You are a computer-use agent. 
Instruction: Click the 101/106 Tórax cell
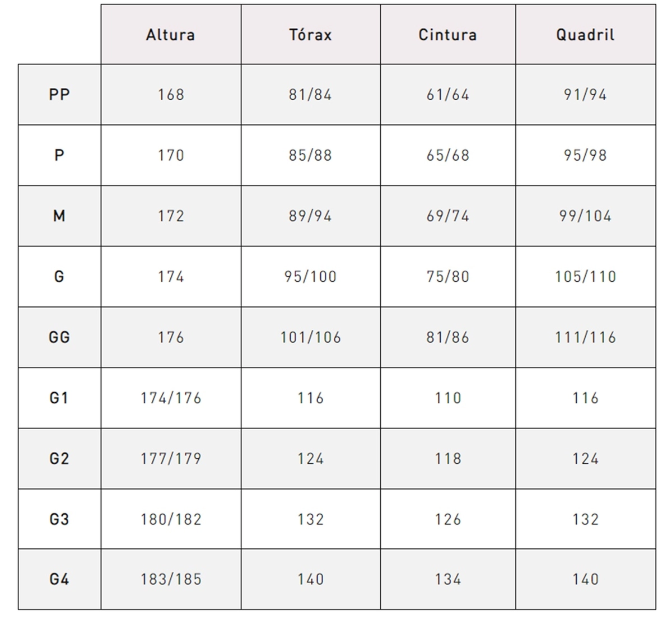click(311, 337)
